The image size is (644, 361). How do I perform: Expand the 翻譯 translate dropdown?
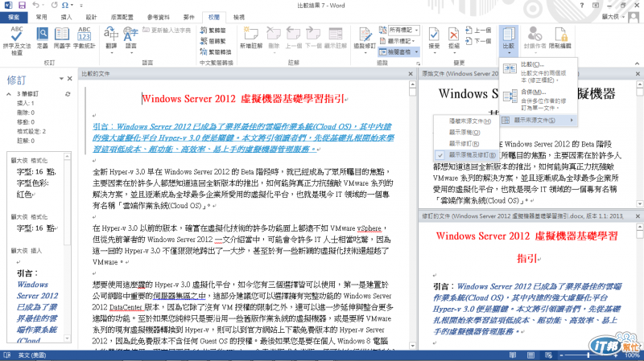pyautogui.click(x=111, y=52)
